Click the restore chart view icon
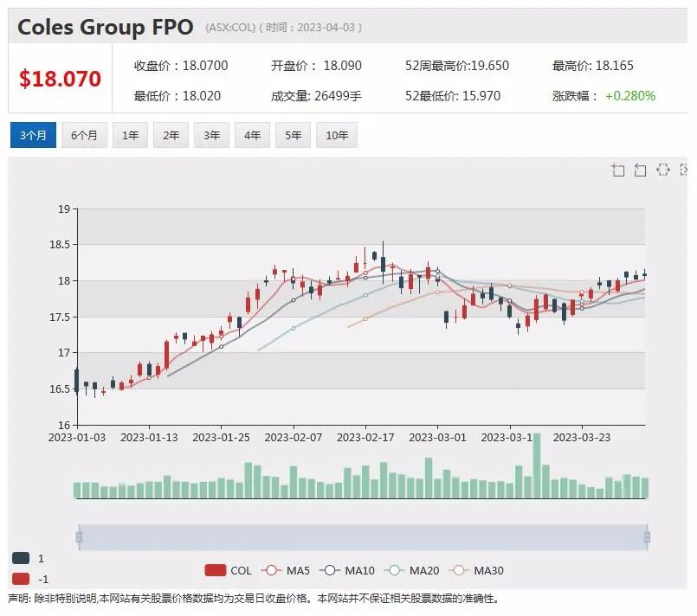 pos(662,170)
